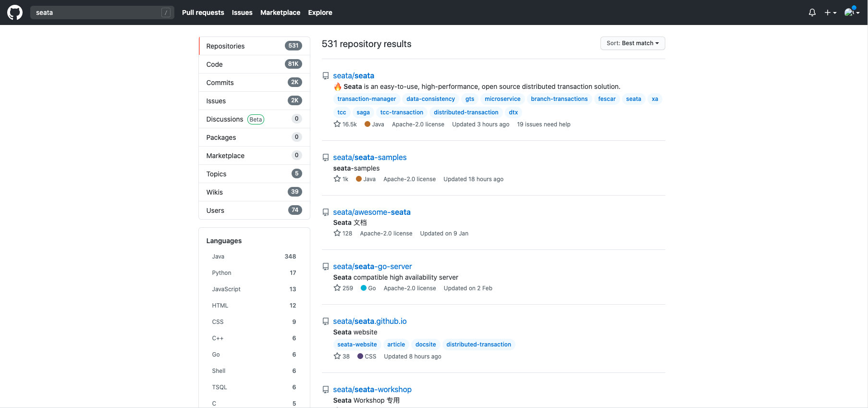Image resolution: width=868 pixels, height=408 pixels.
Task: Click the 38 star count of seata.github.io
Action: 342,357
